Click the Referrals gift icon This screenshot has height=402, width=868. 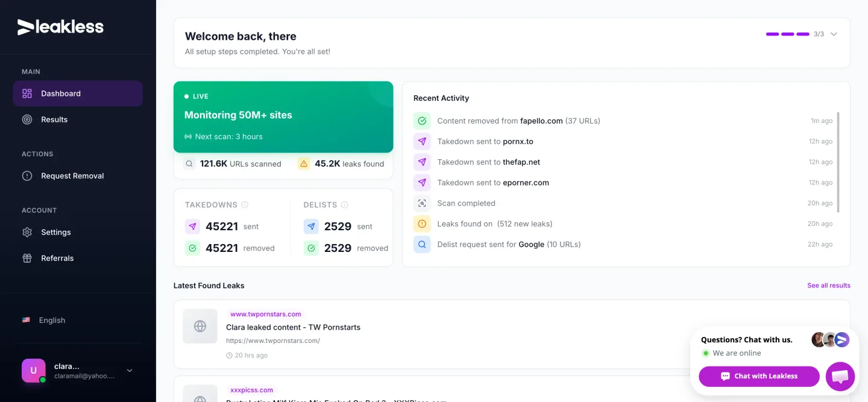pos(27,258)
